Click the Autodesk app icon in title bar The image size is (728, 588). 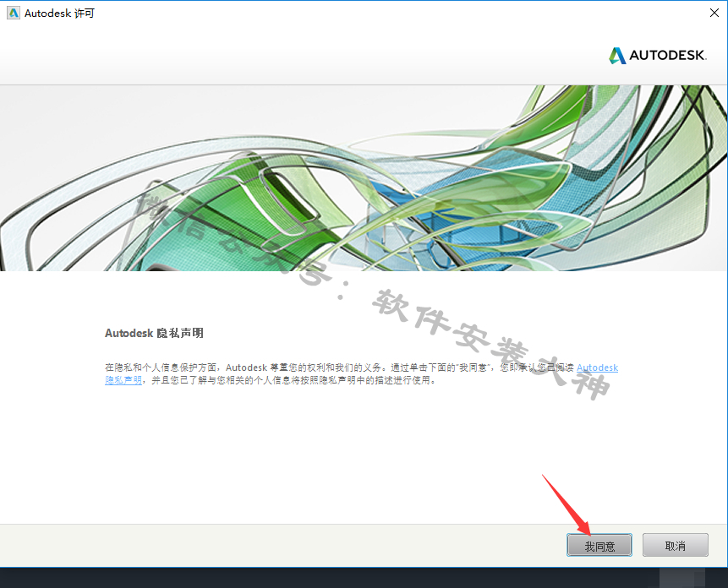[x=14, y=13]
